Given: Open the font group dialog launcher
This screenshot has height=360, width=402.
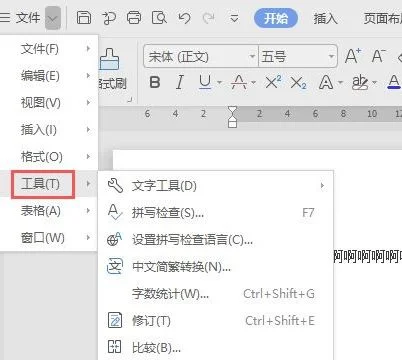Looking at the screenshot, I should [x=130, y=99].
